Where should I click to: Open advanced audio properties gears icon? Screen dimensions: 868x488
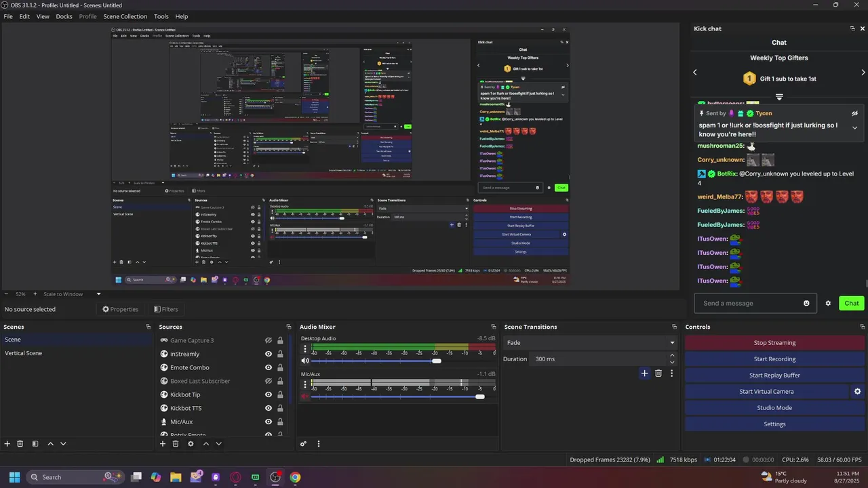point(303,444)
